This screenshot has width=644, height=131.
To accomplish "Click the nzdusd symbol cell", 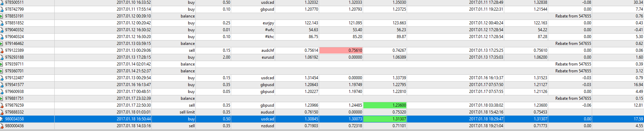I will click(x=268, y=126).
